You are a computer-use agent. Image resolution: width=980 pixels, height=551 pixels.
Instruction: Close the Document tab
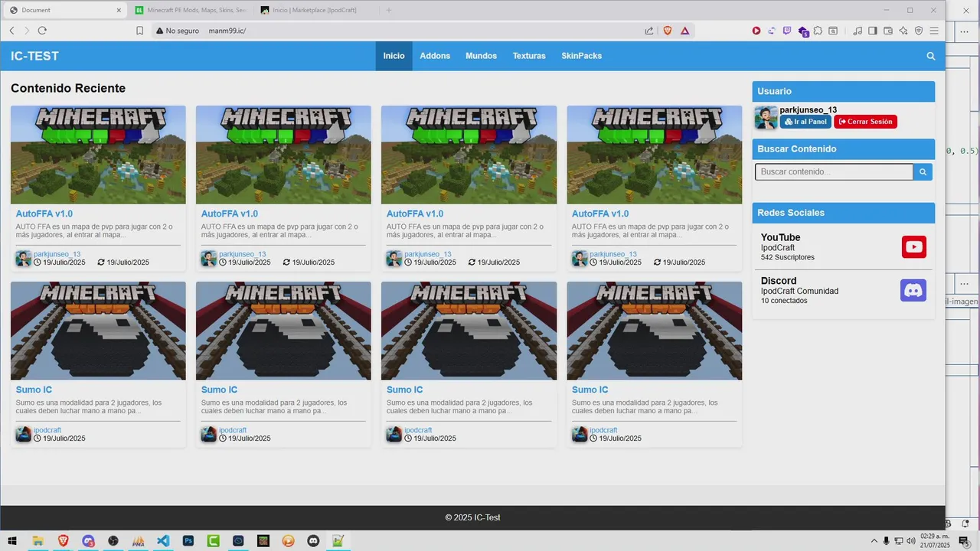click(x=119, y=10)
